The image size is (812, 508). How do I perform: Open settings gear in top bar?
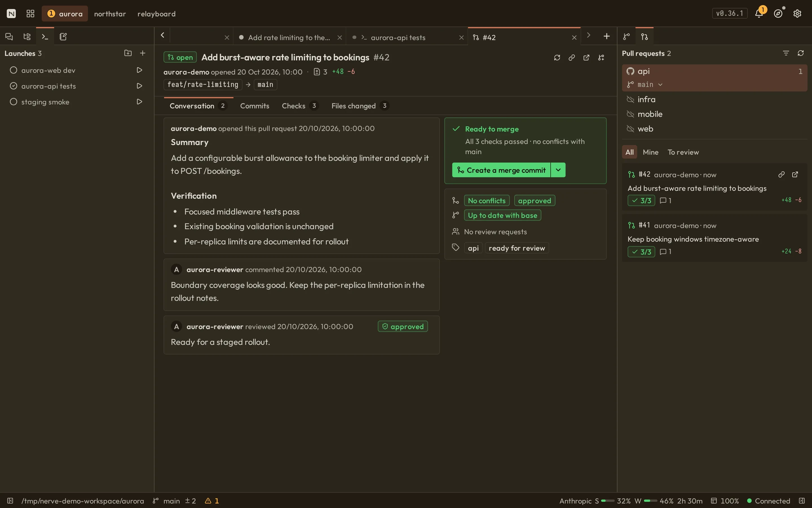pyautogui.click(x=797, y=14)
